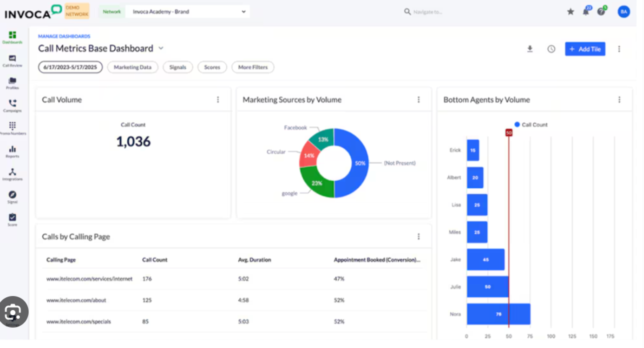Open the Dashboards sidebar icon
The height and width of the screenshot is (348, 644).
coord(12,37)
